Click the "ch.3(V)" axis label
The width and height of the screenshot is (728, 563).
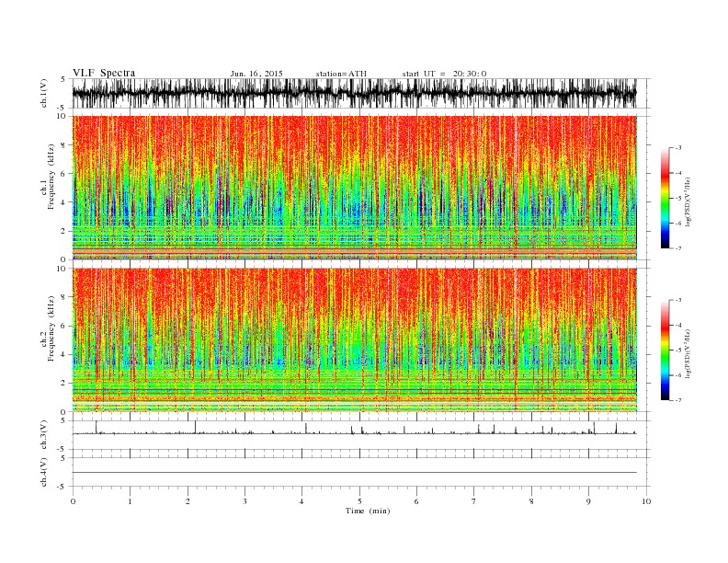click(x=44, y=435)
